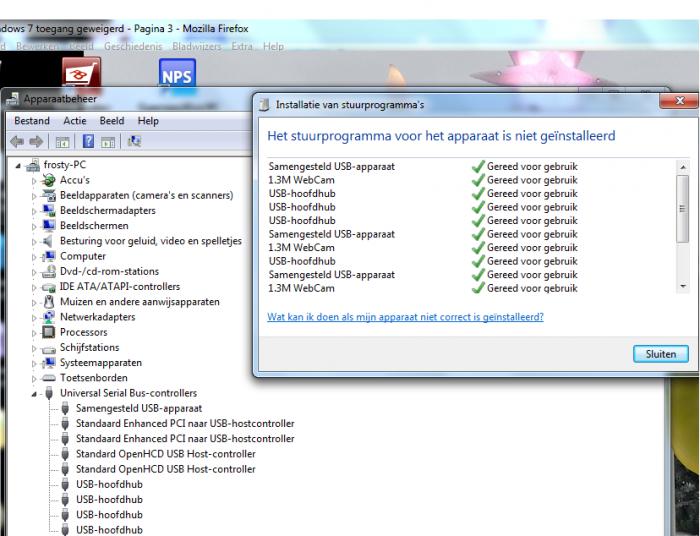Click the sound controller speaker icon
Image resolution: width=700 pixels, height=536 pixels.
48,241
